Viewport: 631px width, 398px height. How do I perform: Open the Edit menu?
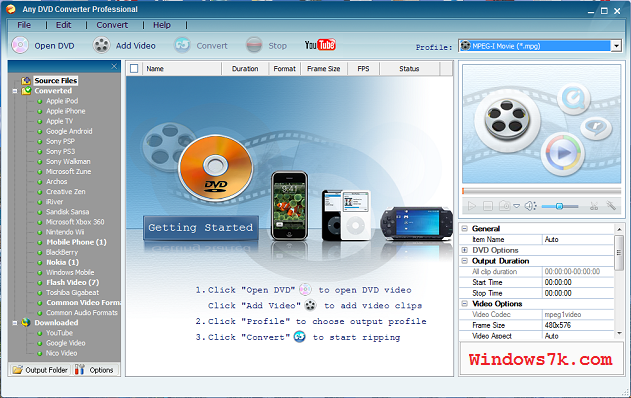point(64,25)
